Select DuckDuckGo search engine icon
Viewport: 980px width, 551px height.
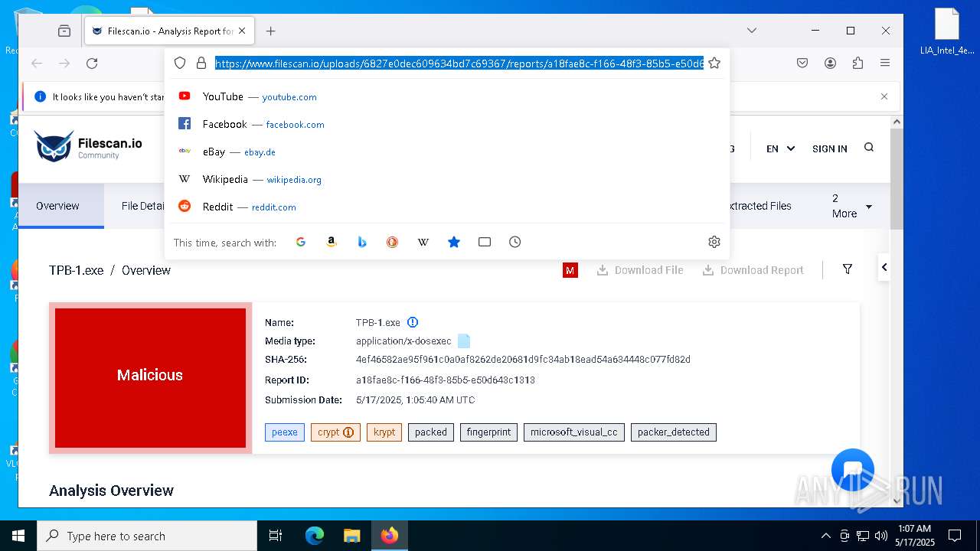pyautogui.click(x=393, y=242)
